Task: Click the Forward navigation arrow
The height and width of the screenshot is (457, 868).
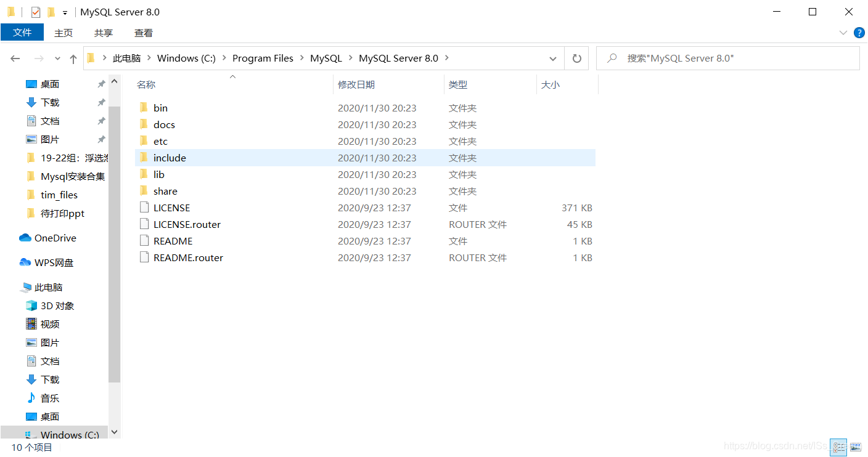Action: coord(38,59)
